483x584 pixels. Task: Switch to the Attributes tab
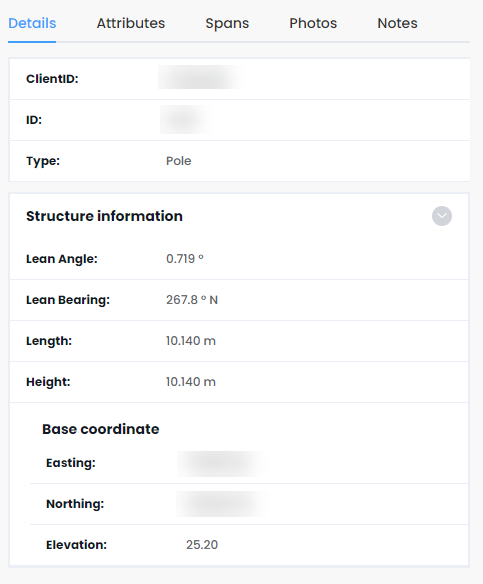coord(131,23)
